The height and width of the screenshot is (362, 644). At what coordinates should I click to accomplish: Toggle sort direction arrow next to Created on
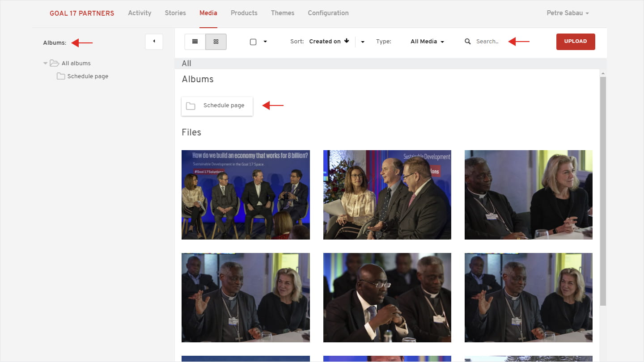(347, 41)
